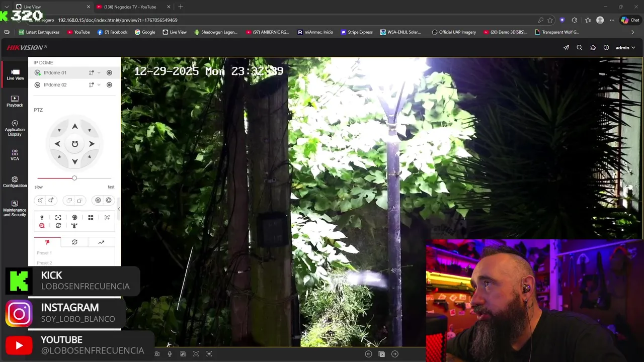This screenshot has height=362, width=644.
Task: Click the regional focus bracket icon below video
Action: click(196, 354)
